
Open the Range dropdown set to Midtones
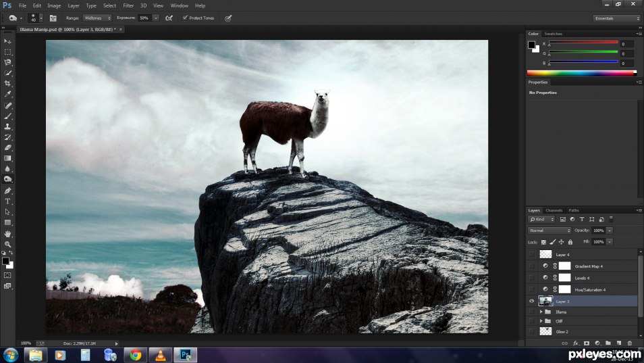97,18
